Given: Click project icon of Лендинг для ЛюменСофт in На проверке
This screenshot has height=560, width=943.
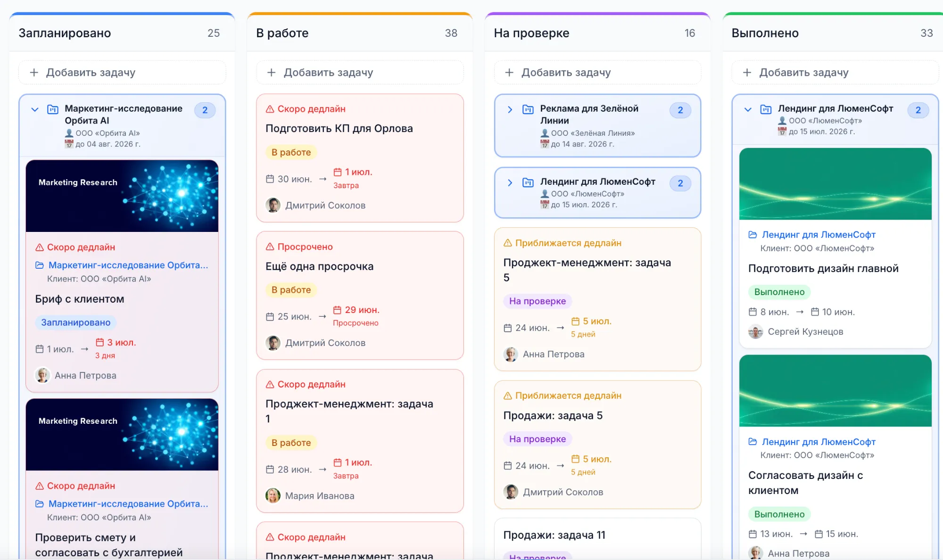Looking at the screenshot, I should point(528,182).
